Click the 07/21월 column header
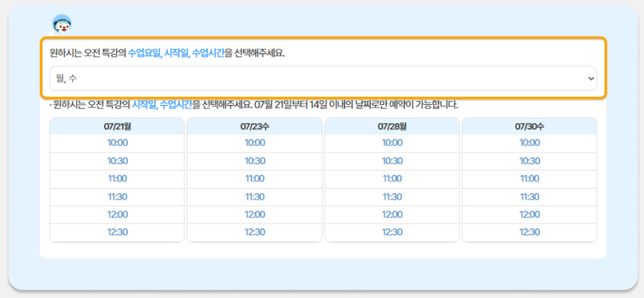The image size is (644, 298). (x=117, y=126)
